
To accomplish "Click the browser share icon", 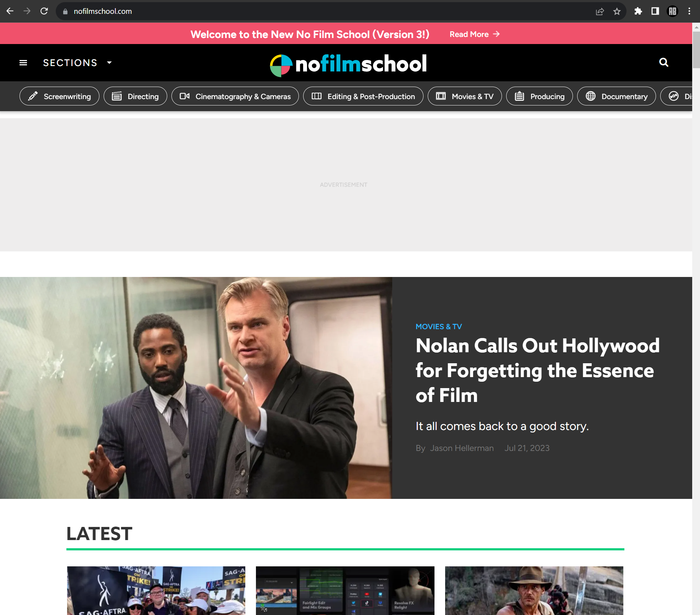I will click(x=600, y=11).
